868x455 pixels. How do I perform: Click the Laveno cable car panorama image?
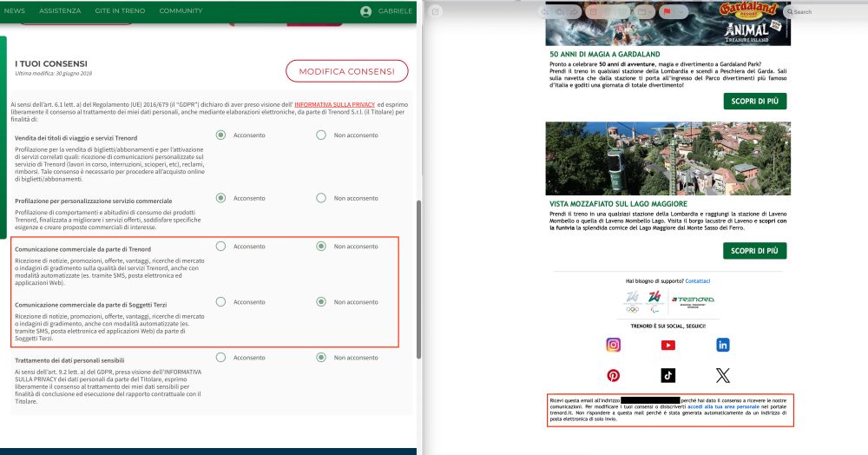pos(668,158)
